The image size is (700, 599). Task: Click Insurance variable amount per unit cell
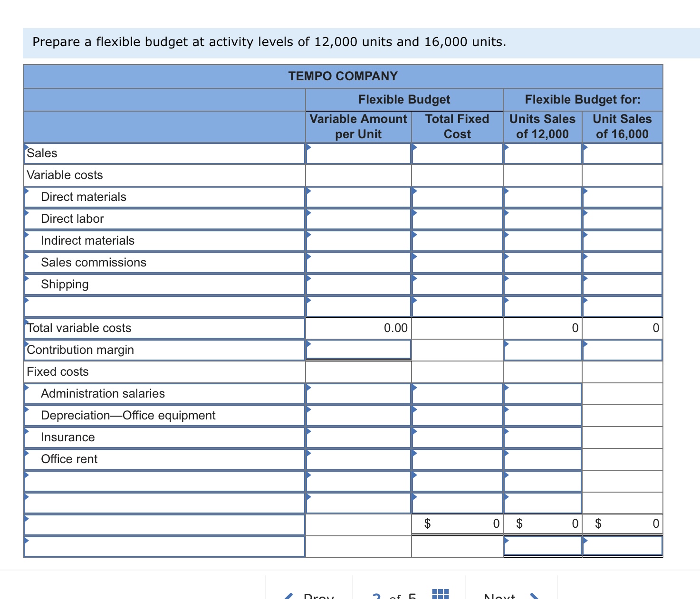pos(358,437)
